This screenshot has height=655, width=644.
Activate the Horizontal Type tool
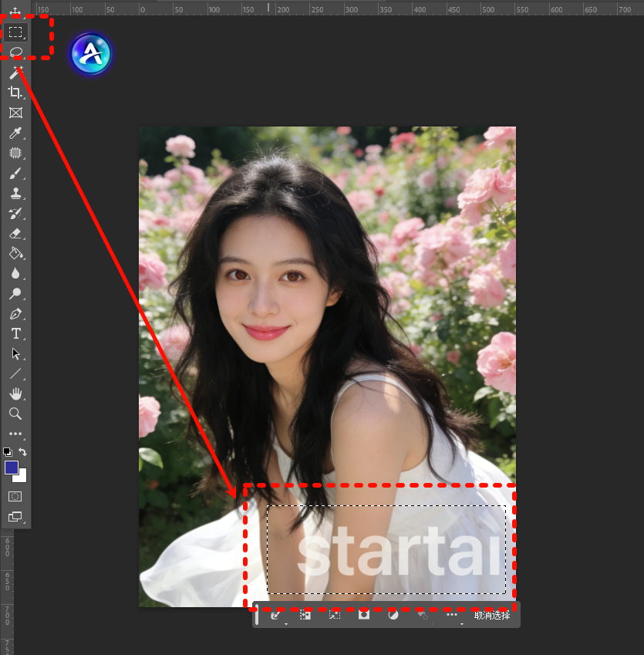[15, 334]
